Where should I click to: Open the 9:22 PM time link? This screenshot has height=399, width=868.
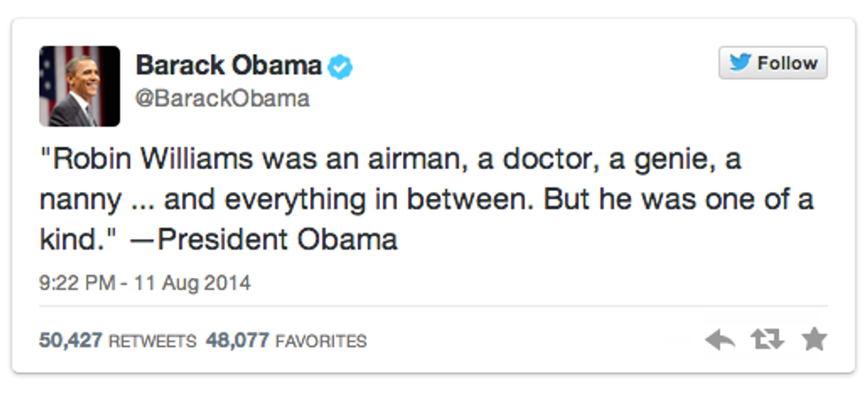point(78,284)
